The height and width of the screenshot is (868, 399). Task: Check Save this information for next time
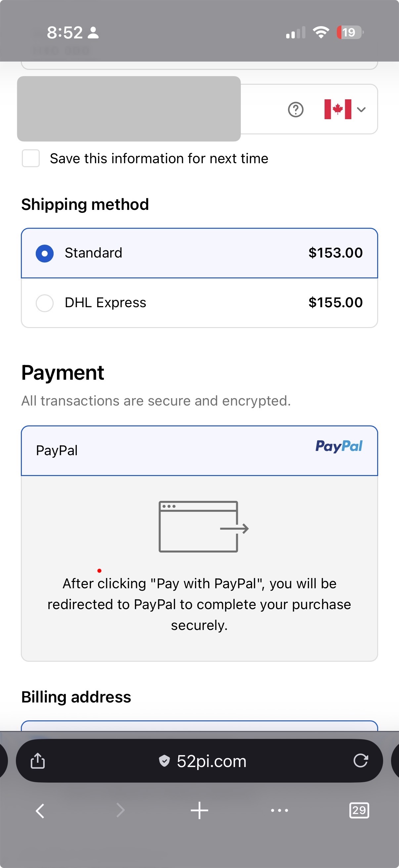[x=31, y=158]
